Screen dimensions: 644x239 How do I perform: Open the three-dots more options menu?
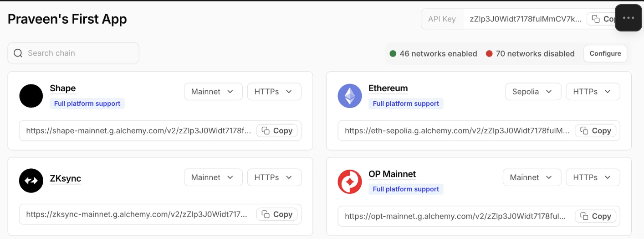click(628, 18)
